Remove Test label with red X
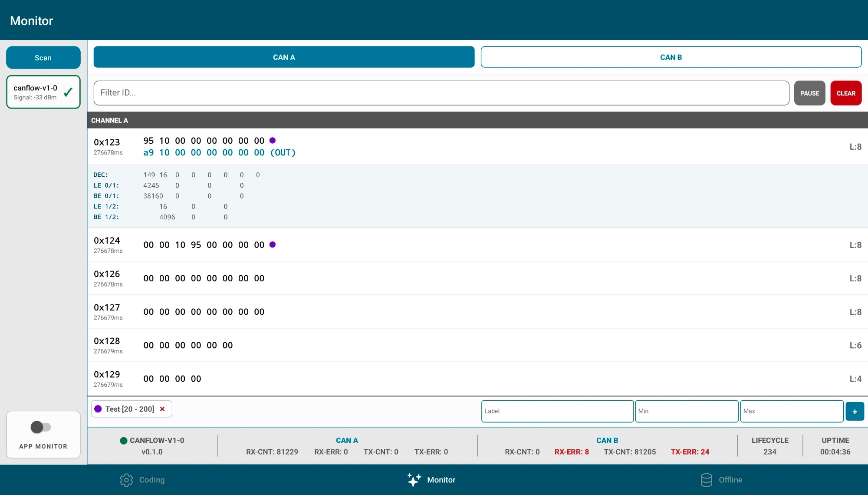This screenshot has width=868, height=495. point(162,409)
